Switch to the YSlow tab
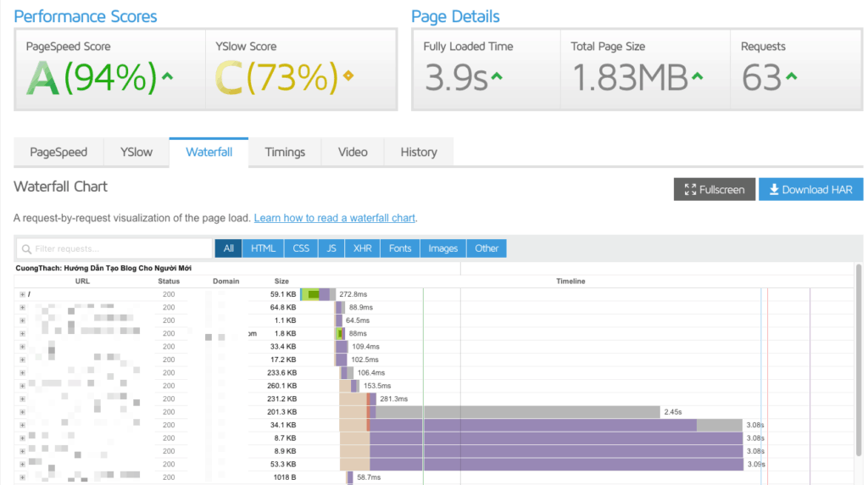This screenshot has width=868, height=485. 136,152
